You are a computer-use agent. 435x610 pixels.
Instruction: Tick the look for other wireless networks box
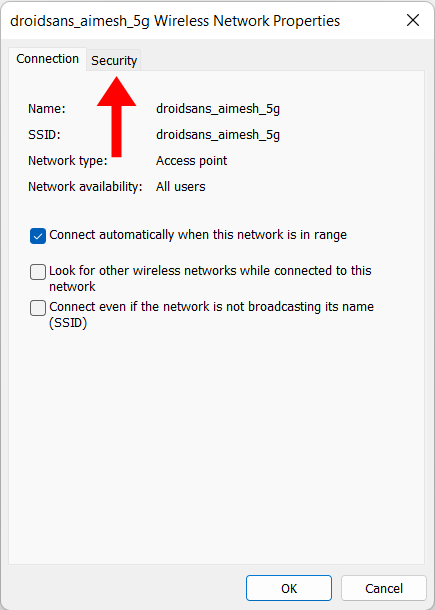tap(38, 272)
